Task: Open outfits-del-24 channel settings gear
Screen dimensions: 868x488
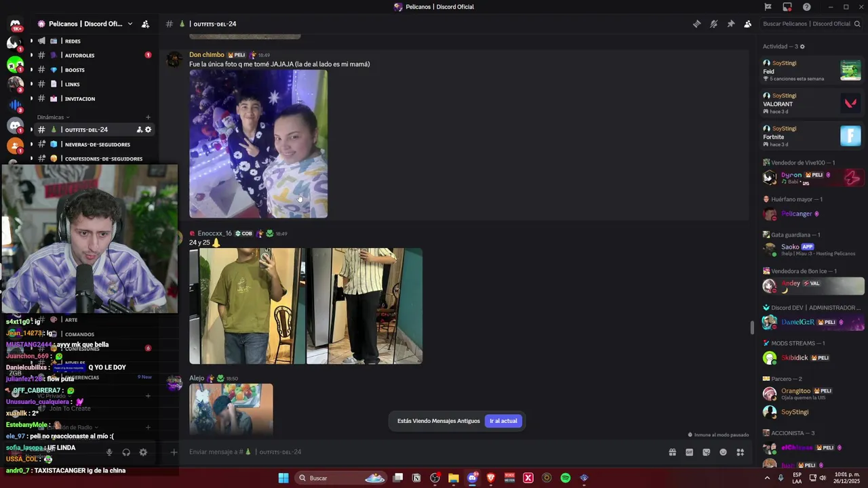Action: [148, 129]
